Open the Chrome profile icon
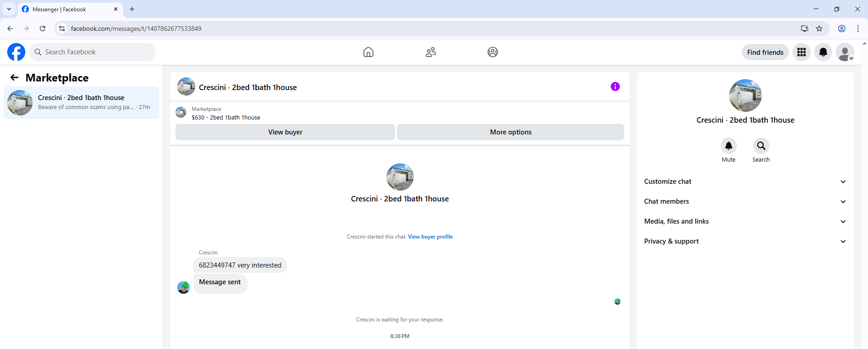The width and height of the screenshot is (868, 349). [842, 29]
